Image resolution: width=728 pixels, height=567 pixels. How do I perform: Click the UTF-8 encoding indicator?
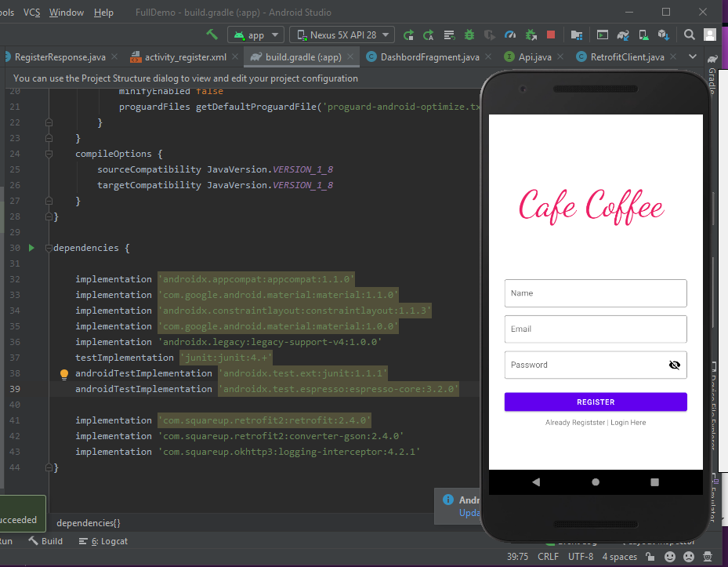pyautogui.click(x=581, y=556)
